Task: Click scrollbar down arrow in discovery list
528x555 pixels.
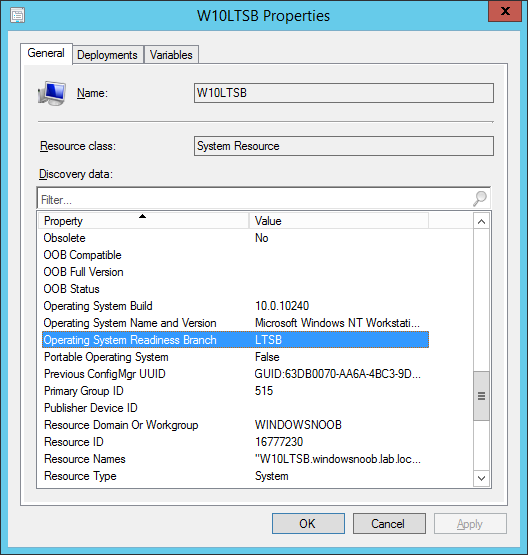Action: (x=481, y=478)
